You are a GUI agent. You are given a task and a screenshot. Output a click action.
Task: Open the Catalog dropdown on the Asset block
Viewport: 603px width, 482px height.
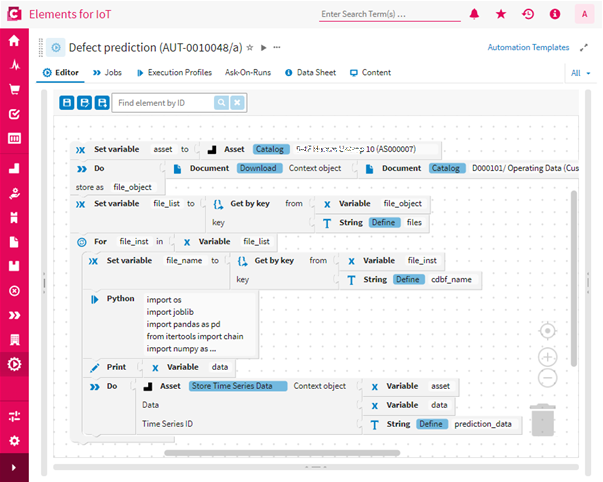coord(270,149)
